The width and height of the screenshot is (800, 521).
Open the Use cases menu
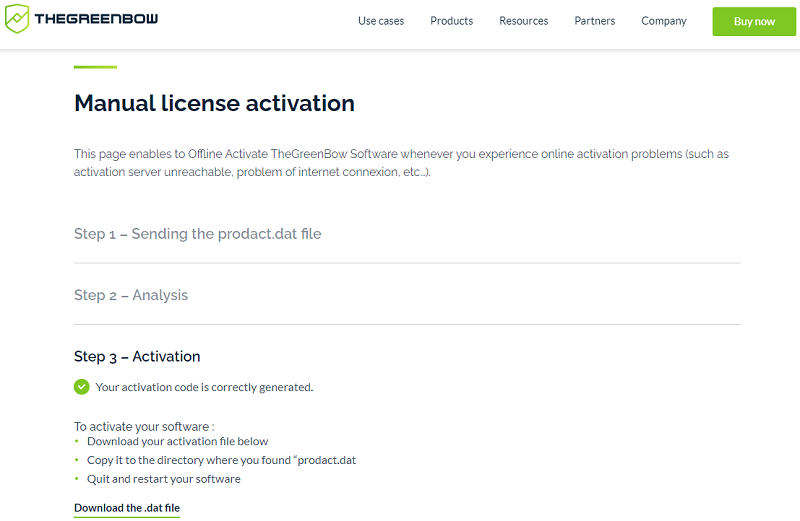pyautogui.click(x=381, y=21)
